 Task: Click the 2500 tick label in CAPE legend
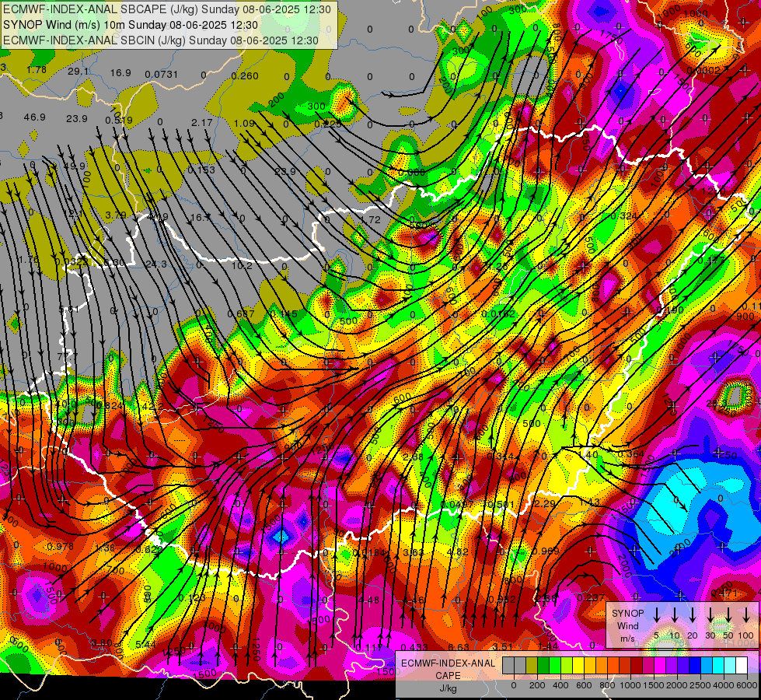699,685
